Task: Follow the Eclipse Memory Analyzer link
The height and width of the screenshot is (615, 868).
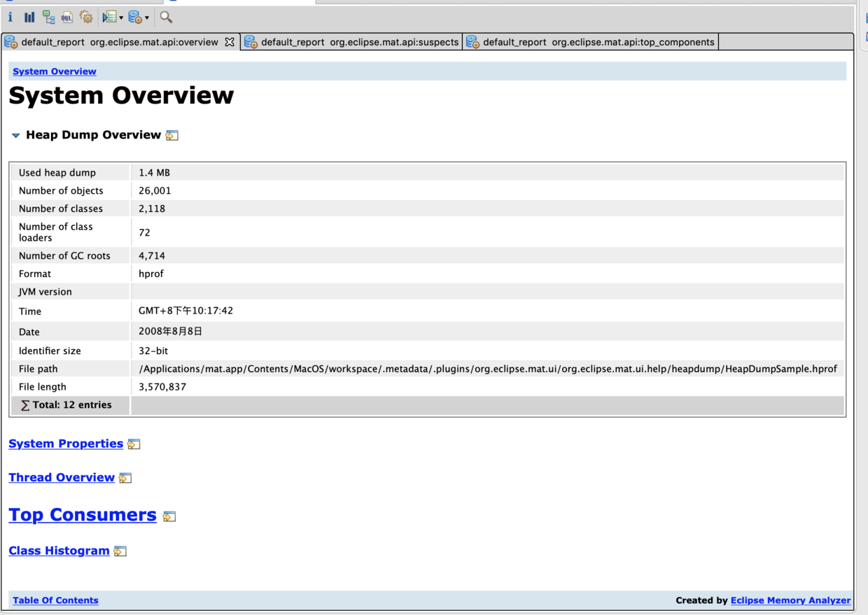Action: tap(790, 600)
